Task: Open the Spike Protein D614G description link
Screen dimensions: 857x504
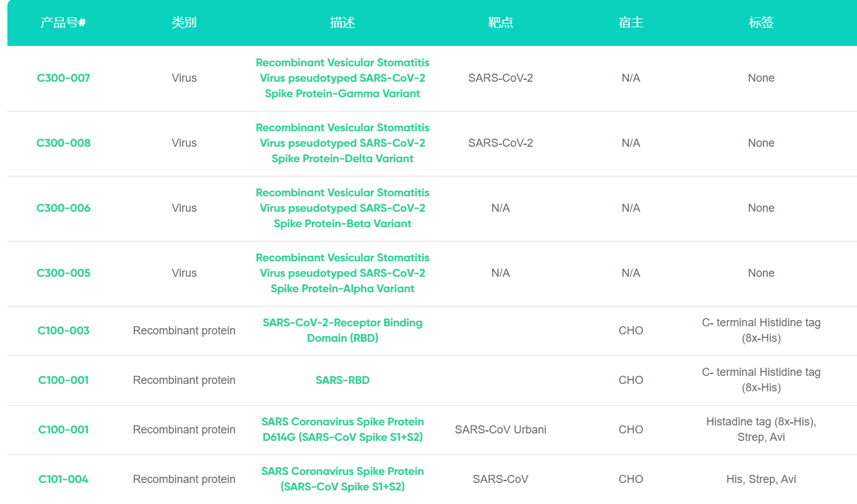Action: click(342, 430)
